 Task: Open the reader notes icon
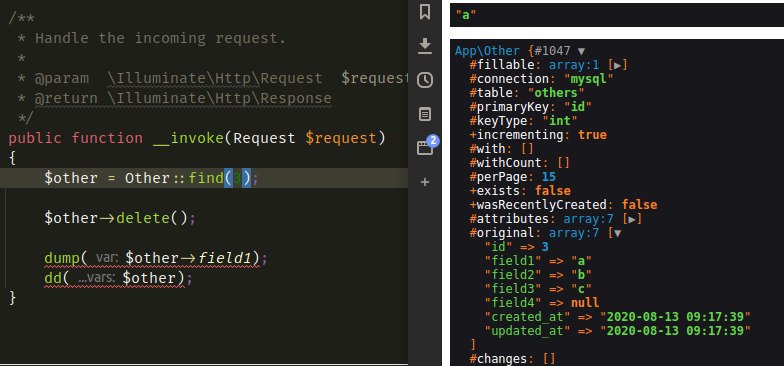coord(424,114)
